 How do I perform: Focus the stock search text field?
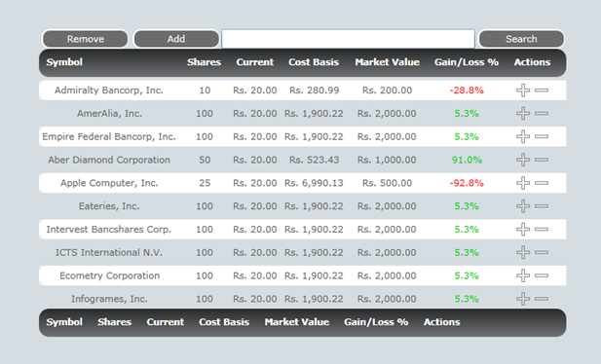[x=348, y=39]
